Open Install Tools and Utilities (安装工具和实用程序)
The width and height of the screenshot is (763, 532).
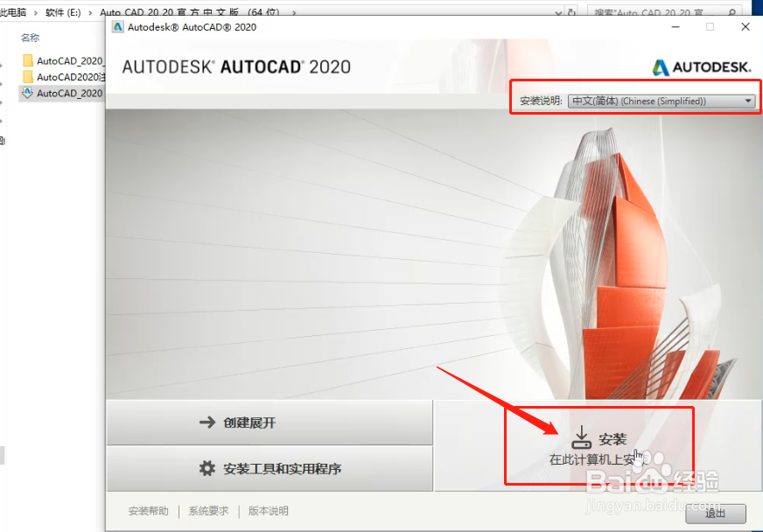(269, 468)
